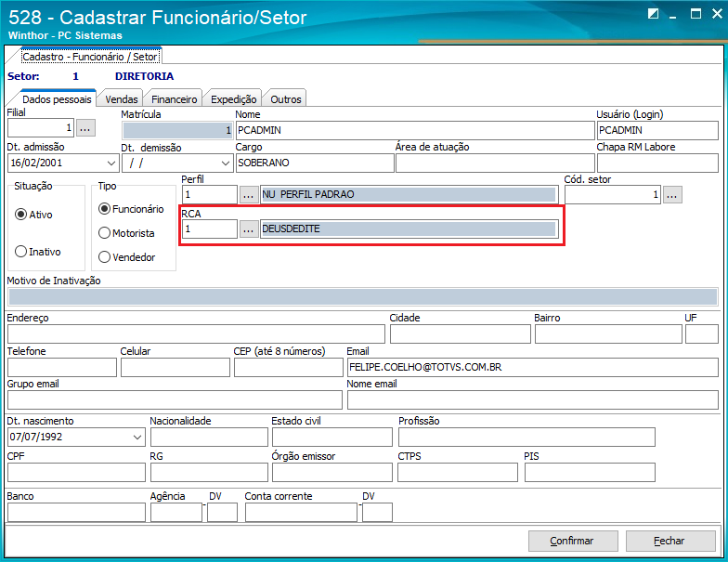The width and height of the screenshot is (728, 562).
Task: Click the RCA code field
Action: (210, 229)
